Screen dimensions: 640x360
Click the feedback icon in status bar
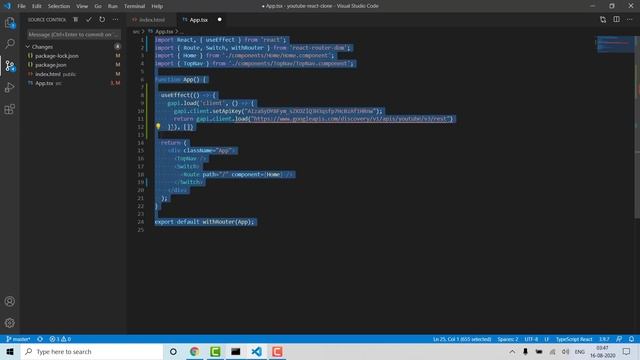click(619, 339)
